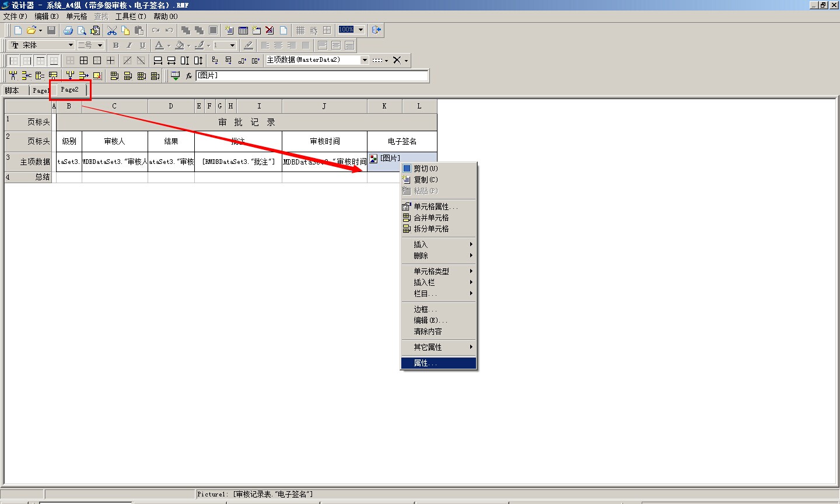Click the fx formula icon
The image size is (840, 504).
189,76
